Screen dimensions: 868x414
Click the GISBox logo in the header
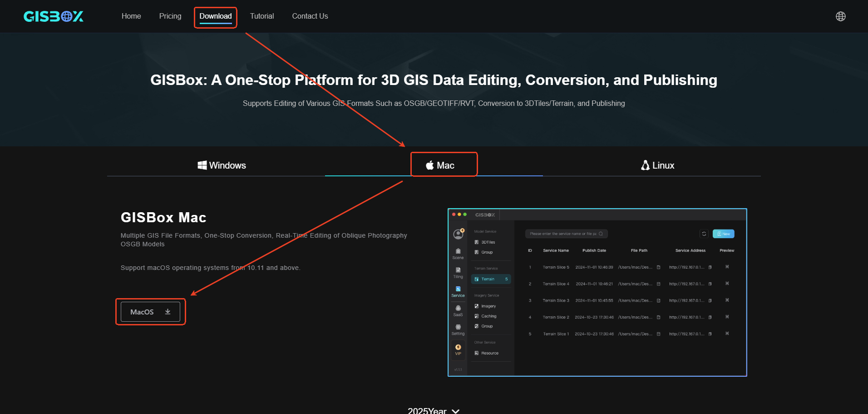(x=54, y=16)
